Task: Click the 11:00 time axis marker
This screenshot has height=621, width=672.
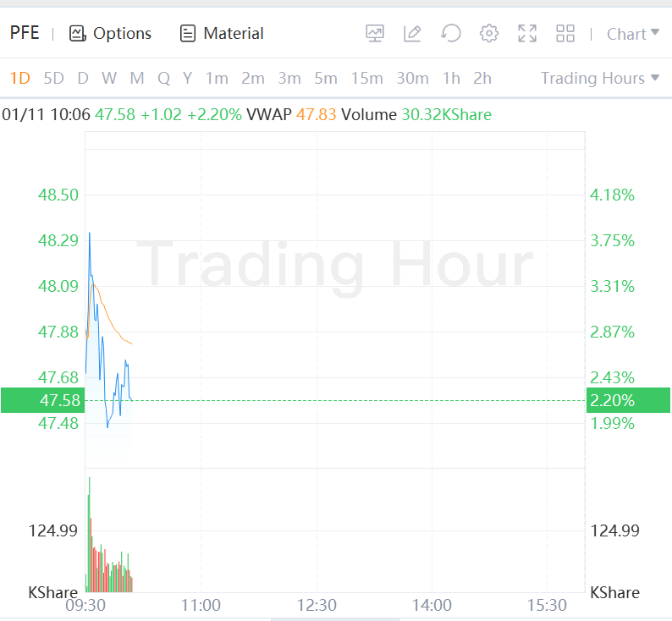Action: coord(201,605)
